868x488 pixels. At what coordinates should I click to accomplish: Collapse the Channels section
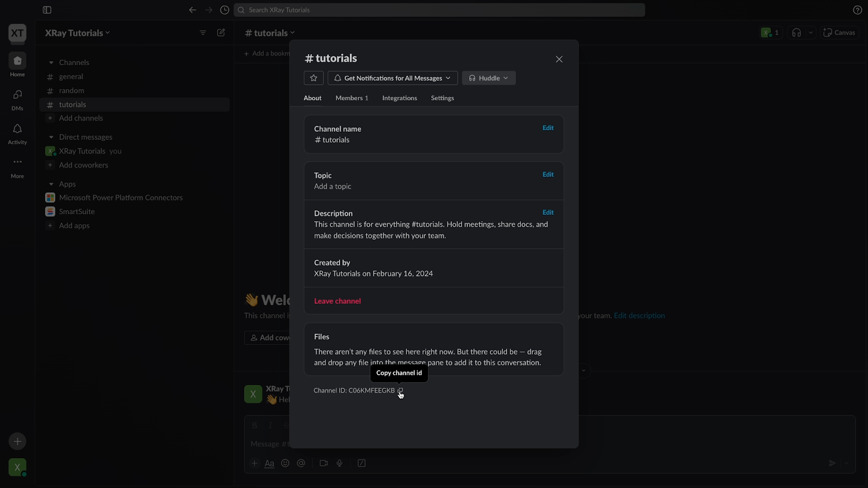point(51,62)
